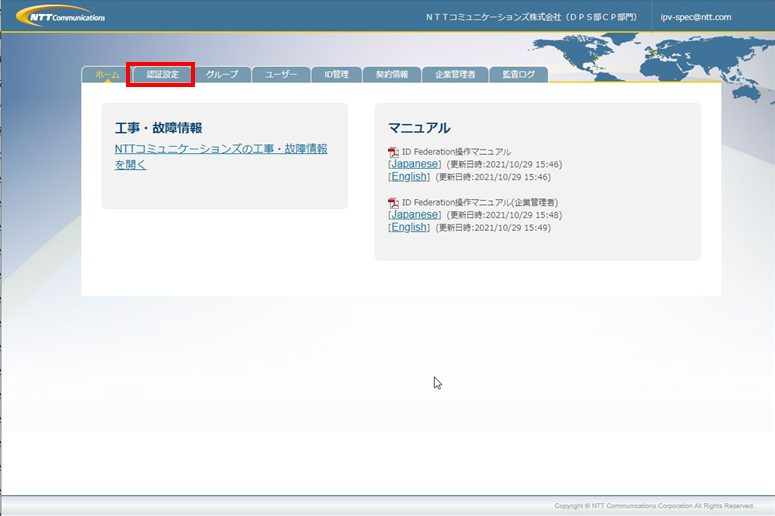775x516 pixels.
Task: Click the マニュアル heading
Action: (x=419, y=128)
